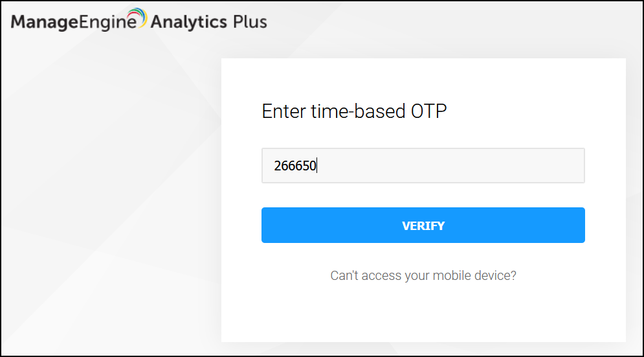The width and height of the screenshot is (644, 357).
Task: Click the entered OTP code 266650
Action: click(295, 166)
